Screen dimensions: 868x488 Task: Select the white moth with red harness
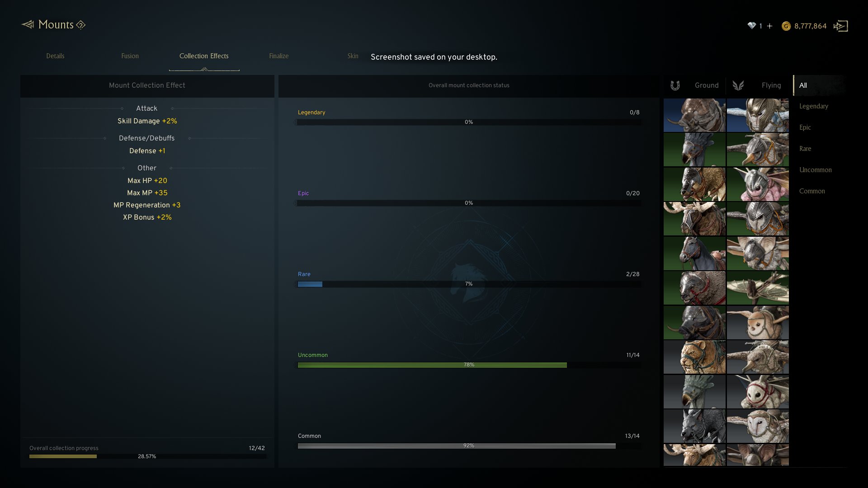tap(758, 392)
